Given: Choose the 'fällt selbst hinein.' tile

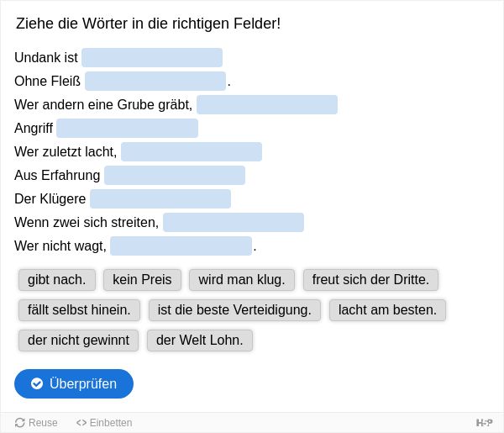Looking at the screenshot, I should [79, 309].
